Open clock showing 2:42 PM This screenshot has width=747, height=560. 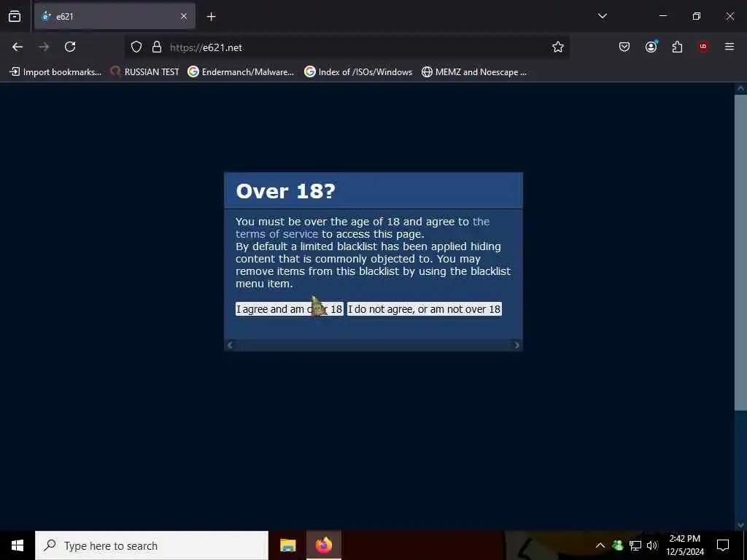click(x=684, y=545)
